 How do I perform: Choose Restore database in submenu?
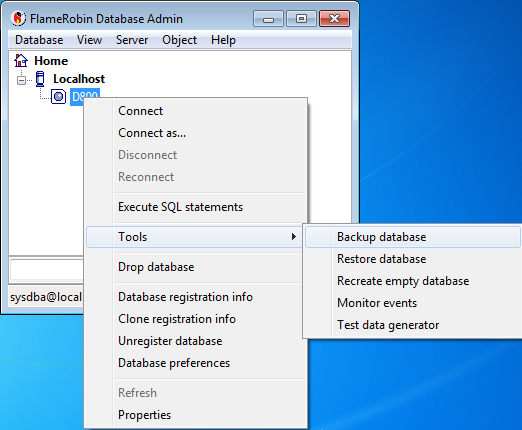[413, 259]
